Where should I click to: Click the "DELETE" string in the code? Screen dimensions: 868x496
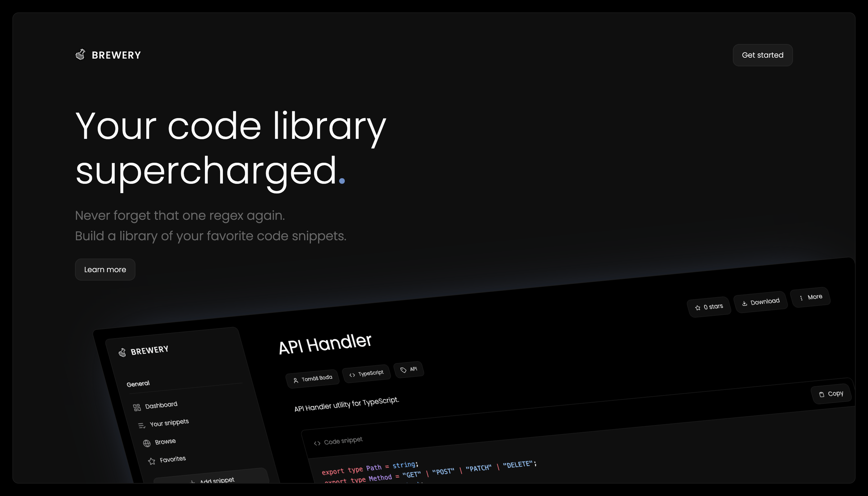click(517, 465)
